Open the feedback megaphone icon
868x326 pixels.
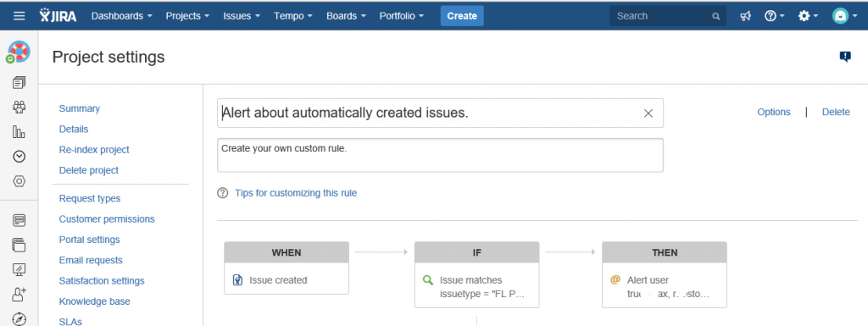coord(745,16)
